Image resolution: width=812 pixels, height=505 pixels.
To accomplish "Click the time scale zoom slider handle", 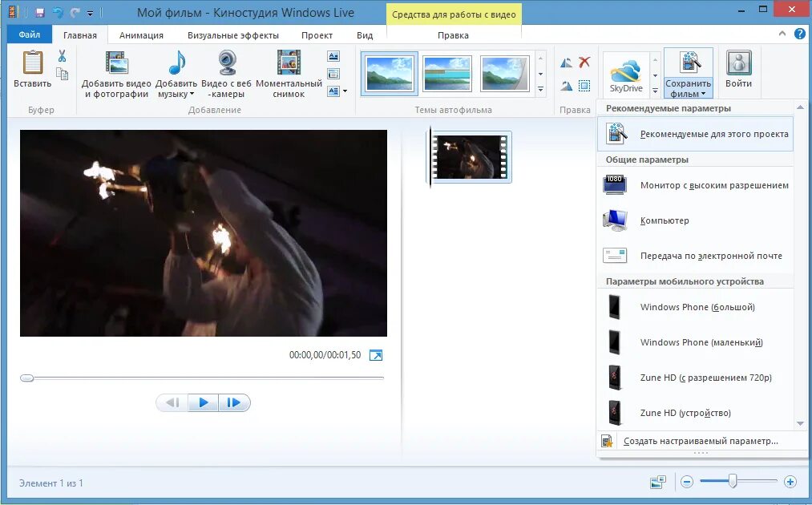I will coord(733,481).
